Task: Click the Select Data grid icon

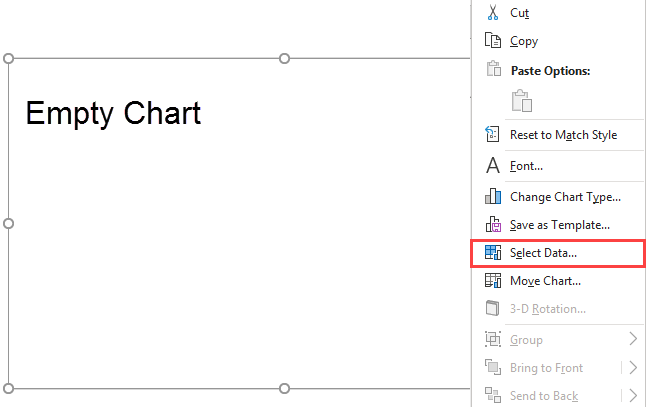Action: 492,253
